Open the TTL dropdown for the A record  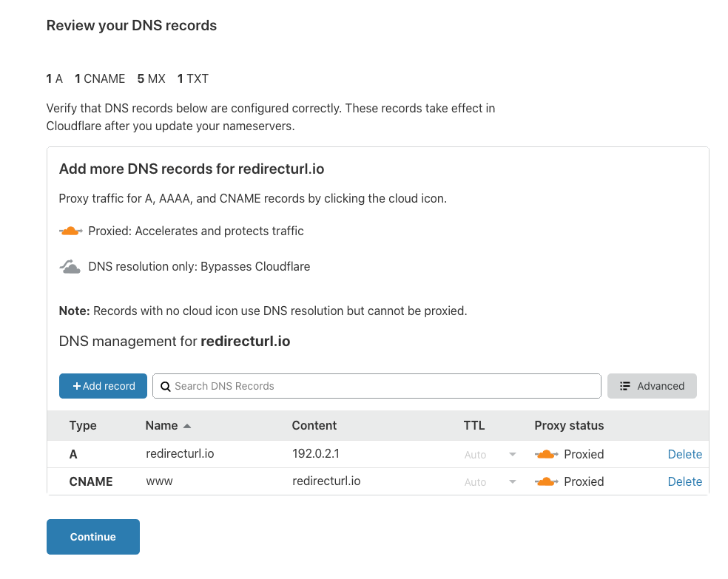513,454
